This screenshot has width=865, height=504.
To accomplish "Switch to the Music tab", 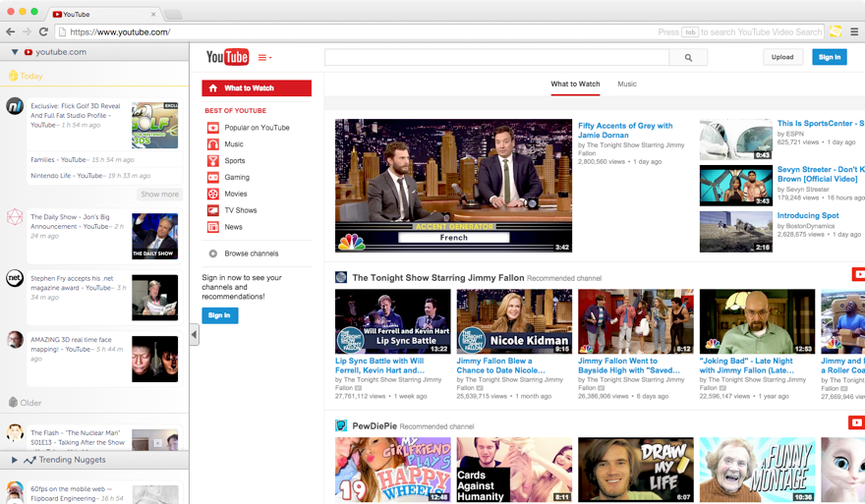I will click(627, 84).
